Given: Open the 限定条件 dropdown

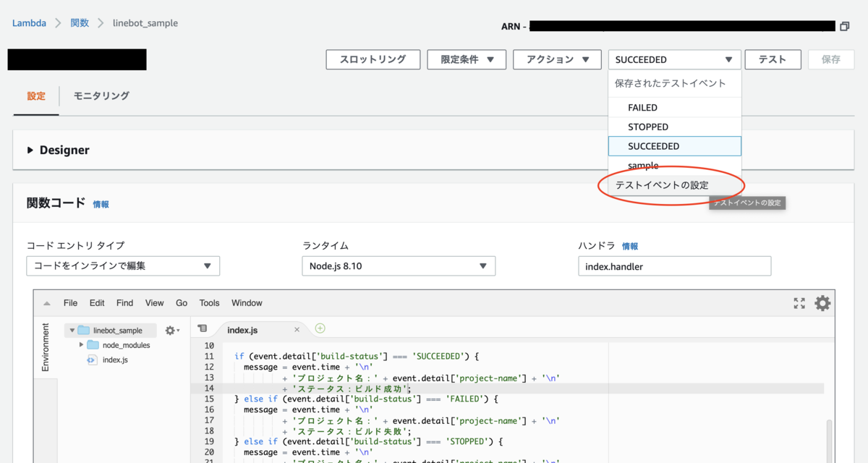Looking at the screenshot, I should tap(465, 59).
